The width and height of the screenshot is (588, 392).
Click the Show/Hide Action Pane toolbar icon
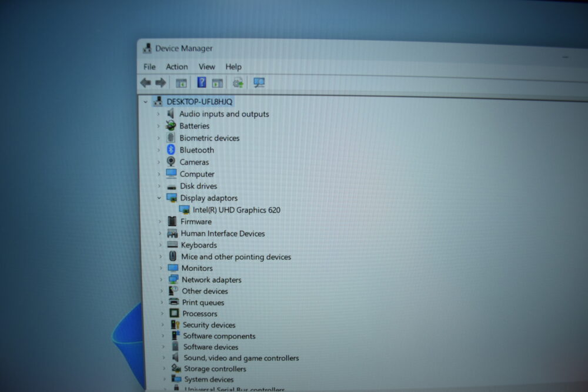[218, 83]
